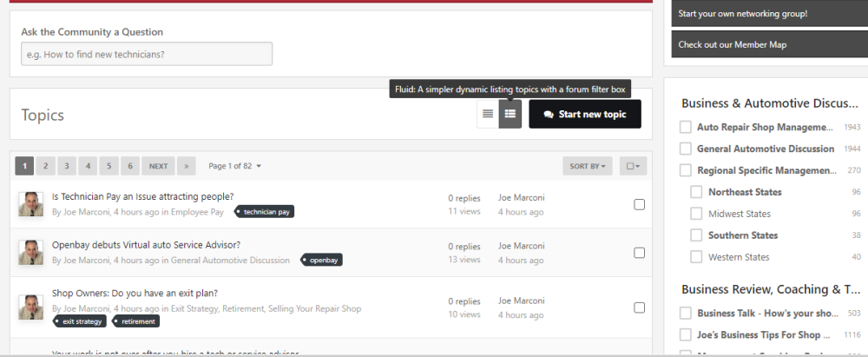Check the box for Technician Pay topic

(639, 204)
